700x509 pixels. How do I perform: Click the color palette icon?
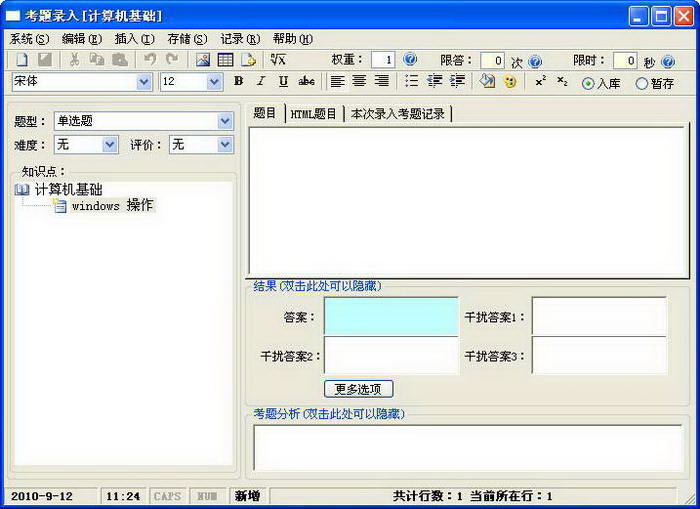pos(510,82)
